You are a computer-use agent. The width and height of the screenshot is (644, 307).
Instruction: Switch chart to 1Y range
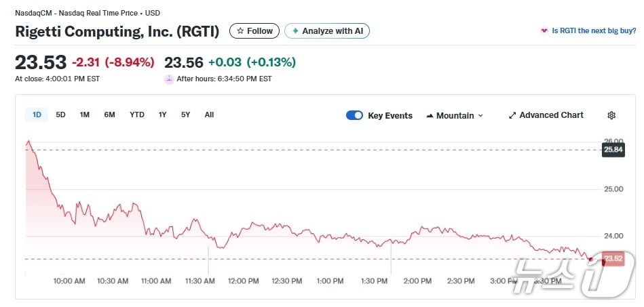(x=162, y=115)
